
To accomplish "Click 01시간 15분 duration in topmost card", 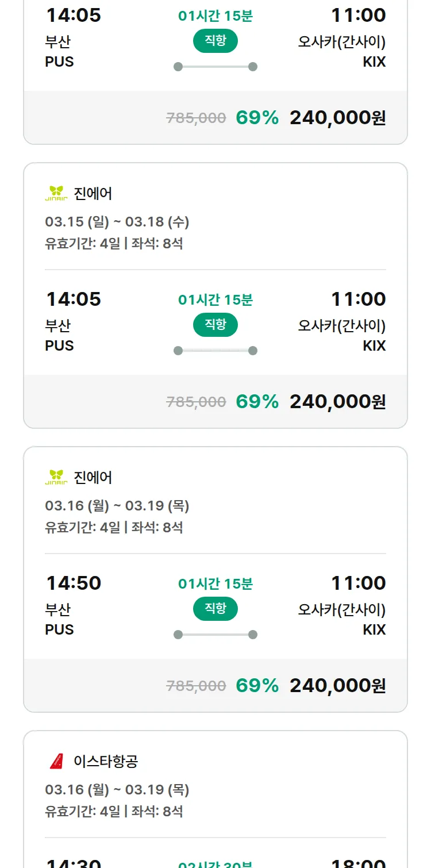I will pos(215,16).
